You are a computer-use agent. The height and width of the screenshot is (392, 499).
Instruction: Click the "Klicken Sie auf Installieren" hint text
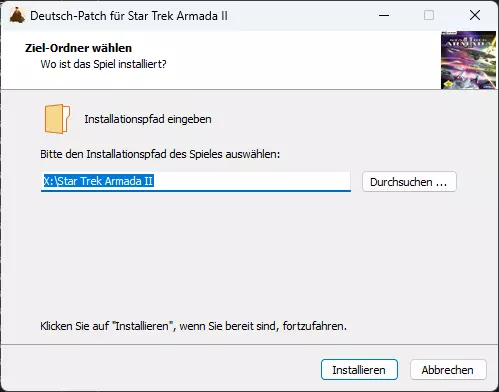pos(193,326)
